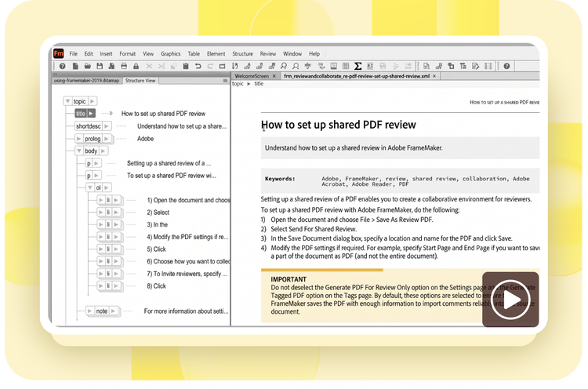588x389 pixels.
Task: Close the WelcomeScreen tab
Action: point(274,76)
